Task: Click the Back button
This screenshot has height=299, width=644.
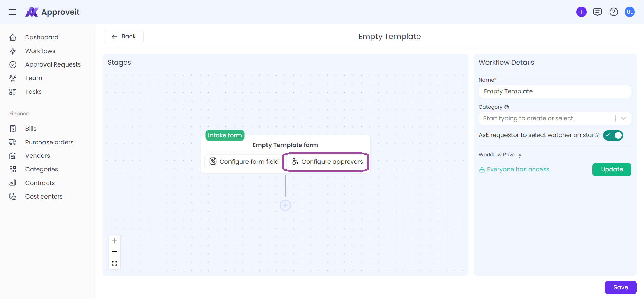Action: (124, 37)
